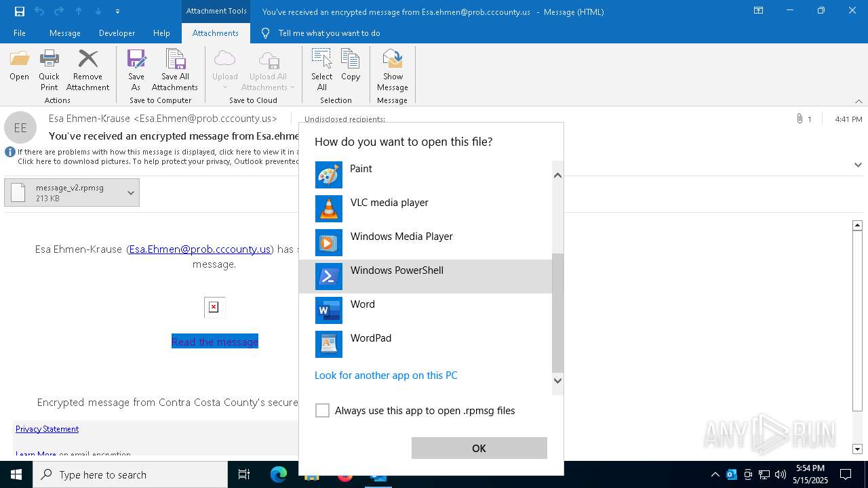
Task: Click app list scrollbar up arrow
Action: [x=558, y=176]
